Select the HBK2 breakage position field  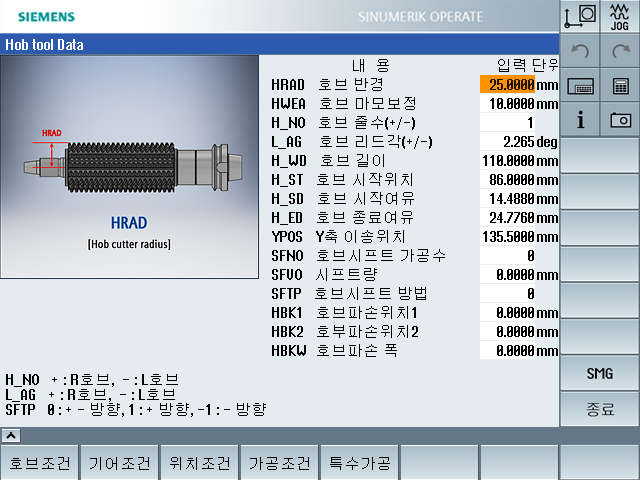[507, 331]
